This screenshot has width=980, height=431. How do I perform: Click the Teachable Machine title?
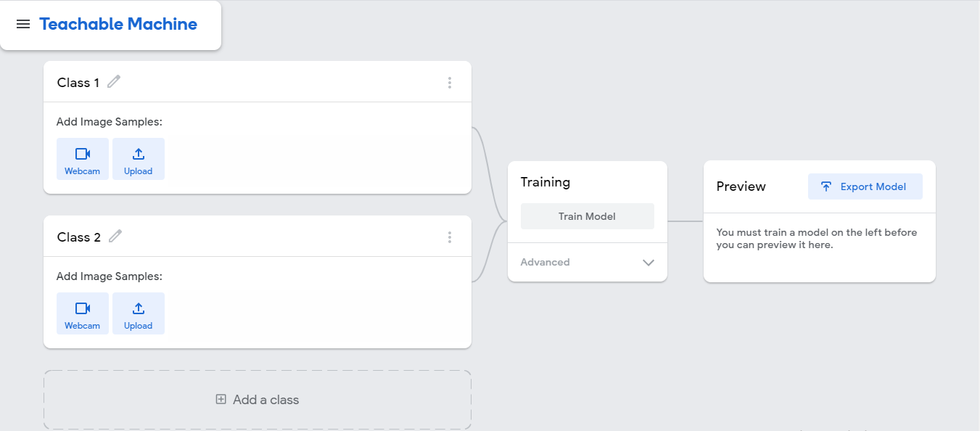(118, 24)
